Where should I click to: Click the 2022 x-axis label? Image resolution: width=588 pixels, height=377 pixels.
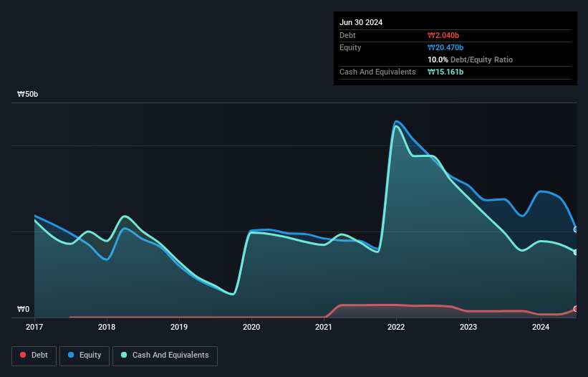[x=396, y=327]
